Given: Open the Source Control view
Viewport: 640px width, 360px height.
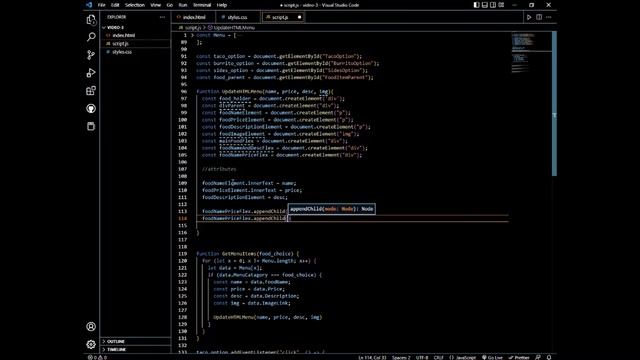Looking at the screenshot, I should coord(91,55).
